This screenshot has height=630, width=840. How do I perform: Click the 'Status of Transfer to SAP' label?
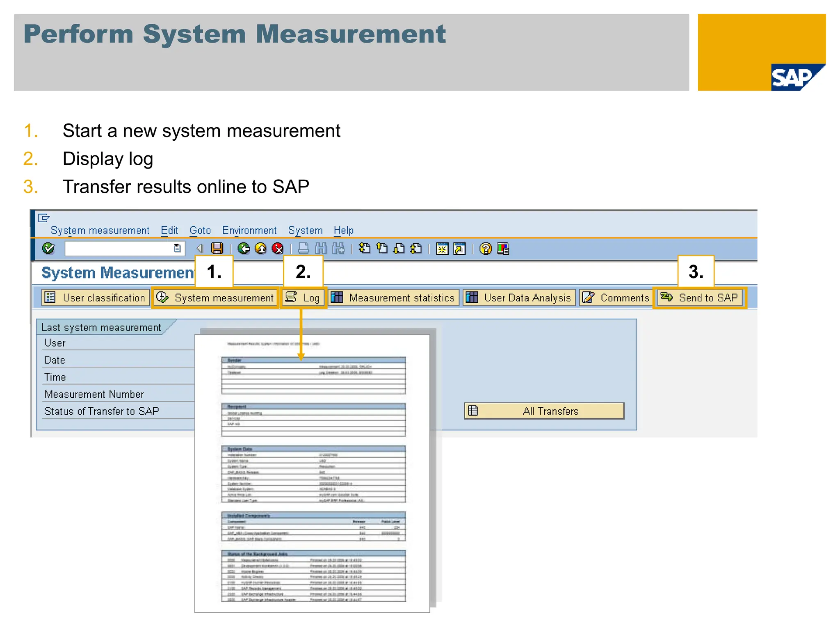[102, 411]
